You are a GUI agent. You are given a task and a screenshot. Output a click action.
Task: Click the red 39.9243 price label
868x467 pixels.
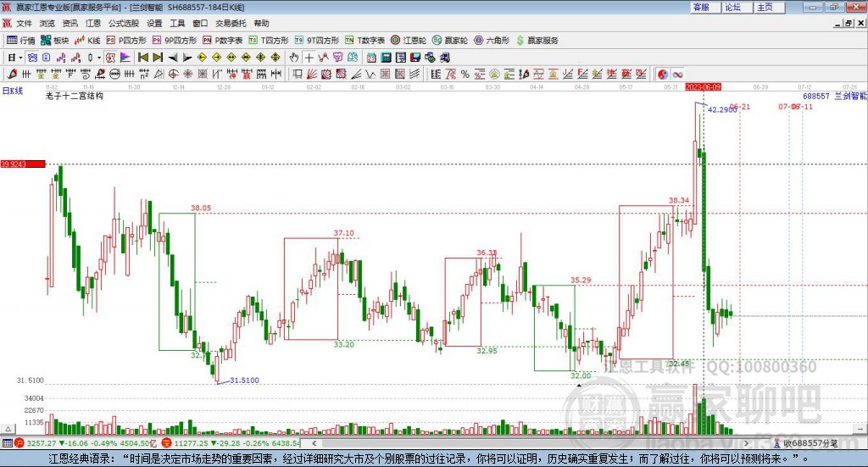click(23, 164)
